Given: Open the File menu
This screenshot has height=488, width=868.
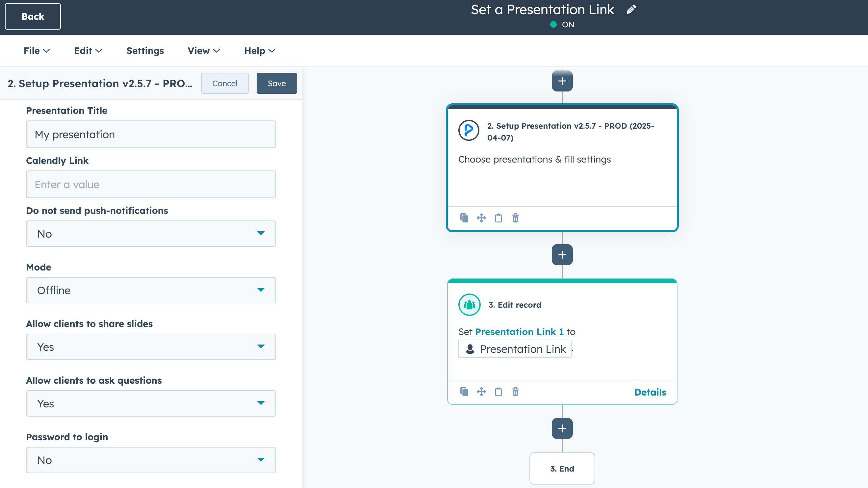Looking at the screenshot, I should coord(37,51).
